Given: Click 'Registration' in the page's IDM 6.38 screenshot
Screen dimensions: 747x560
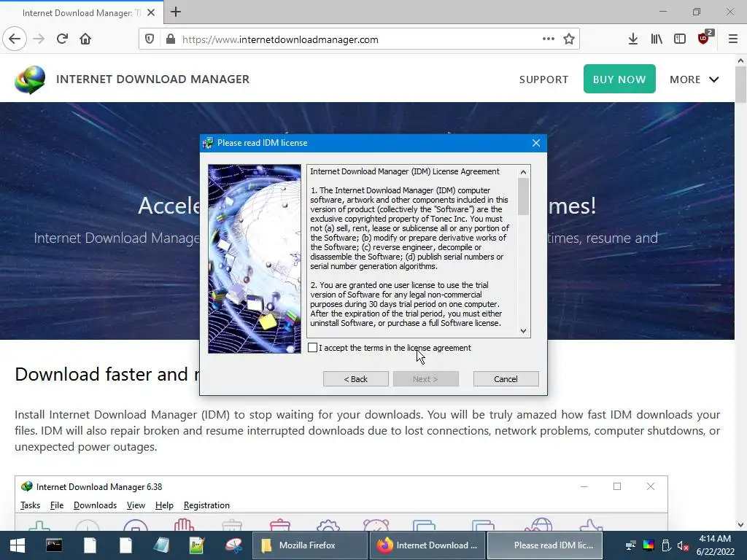Looking at the screenshot, I should (x=206, y=505).
